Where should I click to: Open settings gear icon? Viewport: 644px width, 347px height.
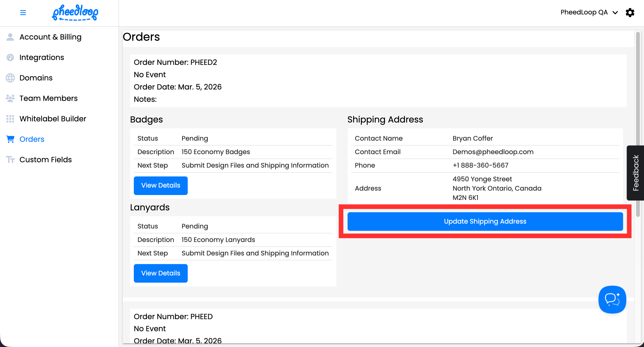coord(630,13)
